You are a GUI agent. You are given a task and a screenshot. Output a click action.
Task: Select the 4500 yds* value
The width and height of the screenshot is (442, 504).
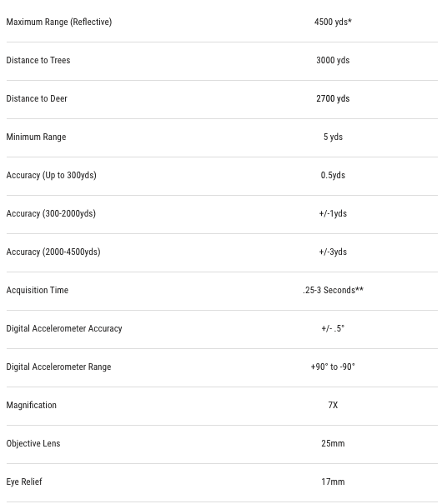tap(333, 22)
